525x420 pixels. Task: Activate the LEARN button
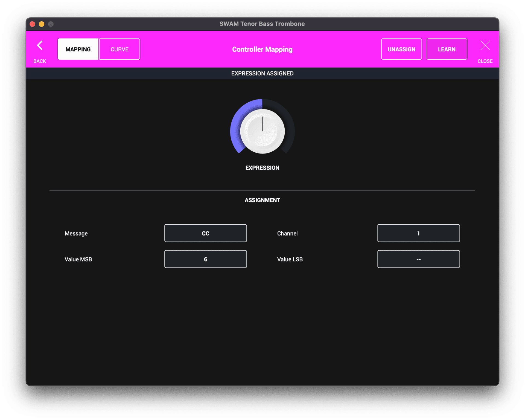[x=447, y=49]
